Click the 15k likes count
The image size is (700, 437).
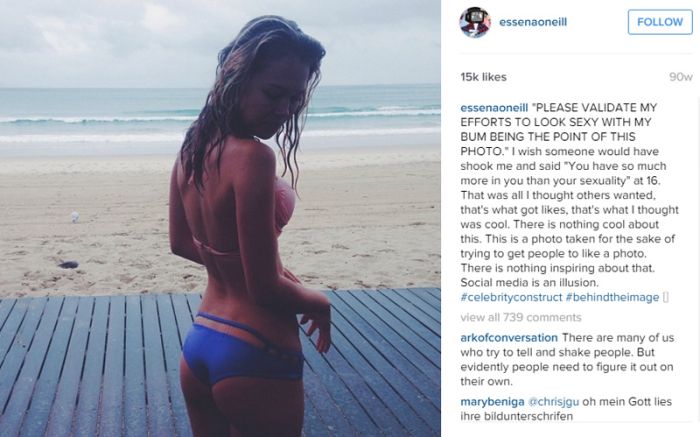coord(483,77)
